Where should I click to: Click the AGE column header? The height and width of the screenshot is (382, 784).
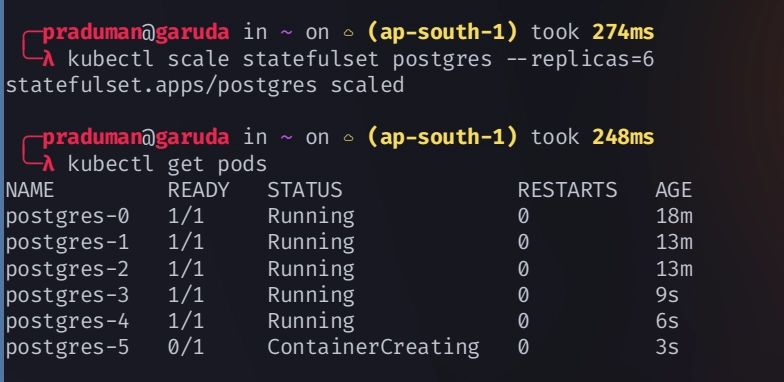click(x=674, y=190)
